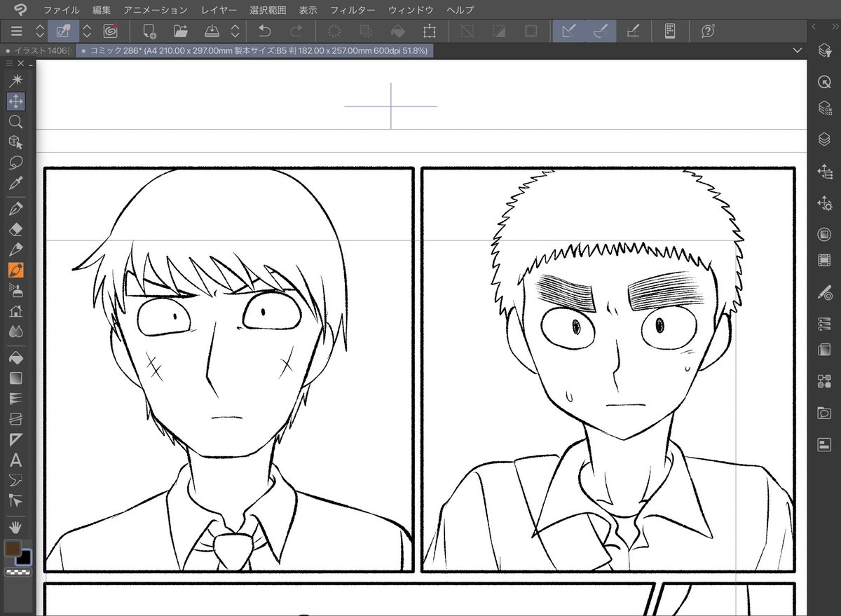Expand stepper arrows left of spiral icon
Screen dimensions: 841x616
pyautogui.click(x=87, y=31)
